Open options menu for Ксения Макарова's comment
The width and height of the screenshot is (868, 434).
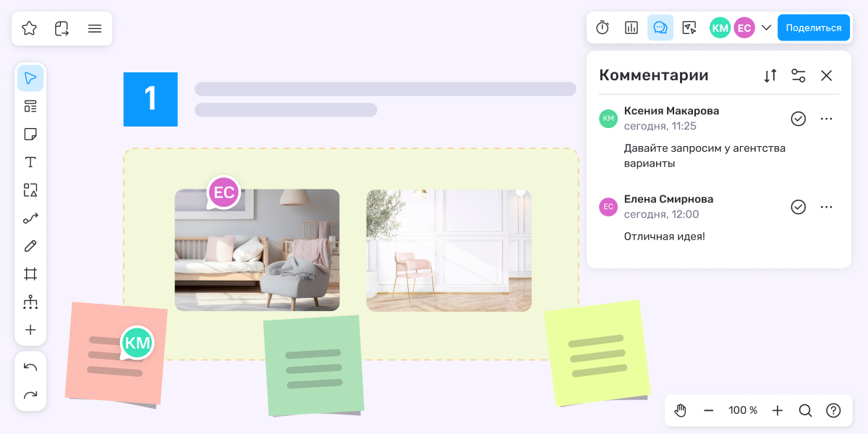(x=827, y=119)
